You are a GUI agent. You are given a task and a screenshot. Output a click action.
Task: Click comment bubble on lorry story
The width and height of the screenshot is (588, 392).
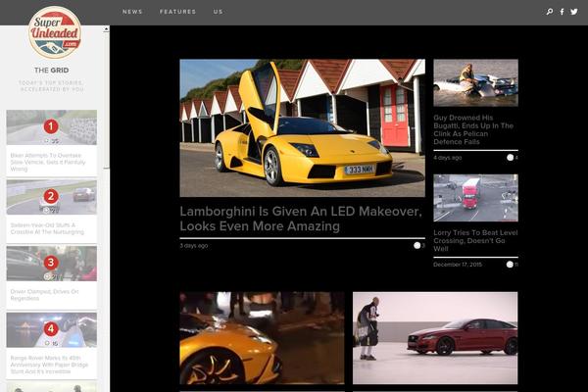[x=510, y=265]
